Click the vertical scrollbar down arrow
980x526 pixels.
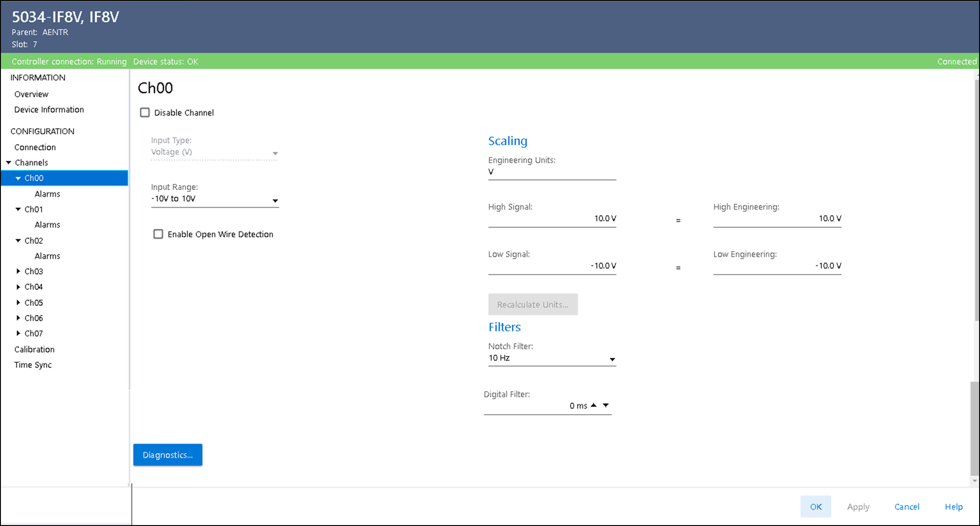click(975, 481)
